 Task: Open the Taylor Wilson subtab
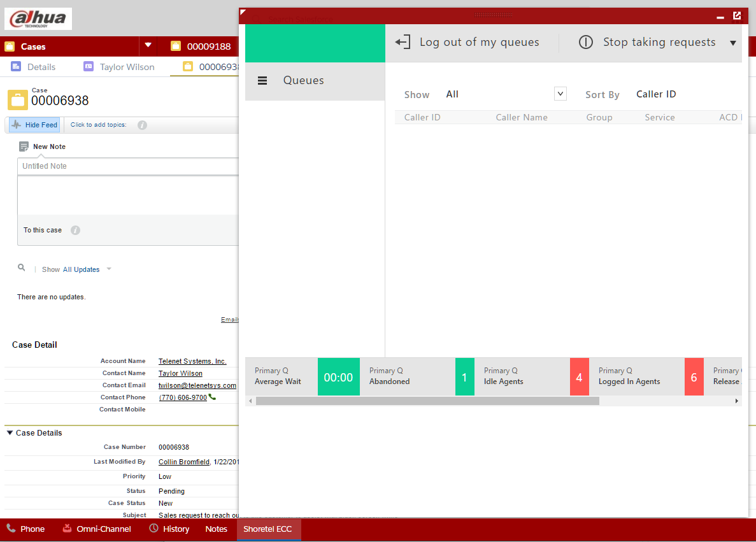[119, 67]
